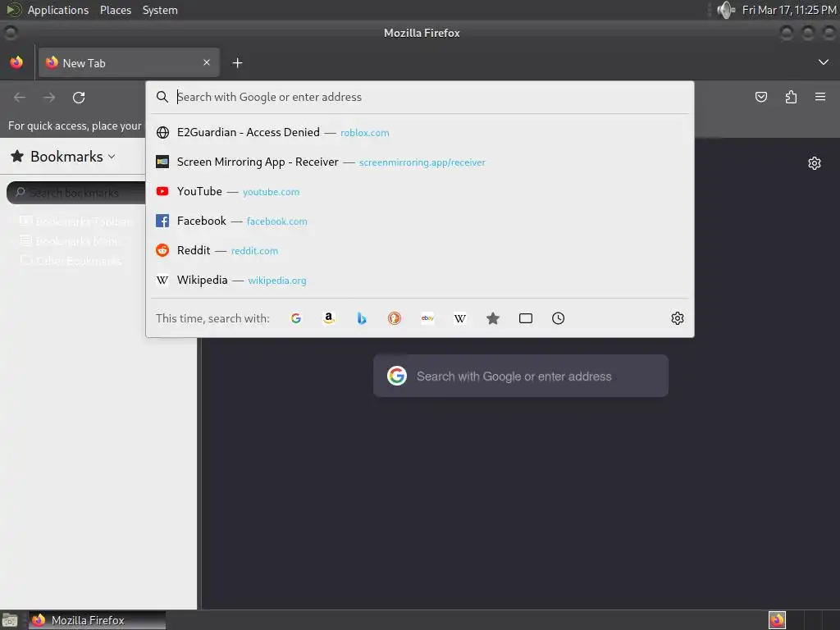Open the list all tabs chevron

coord(824,62)
